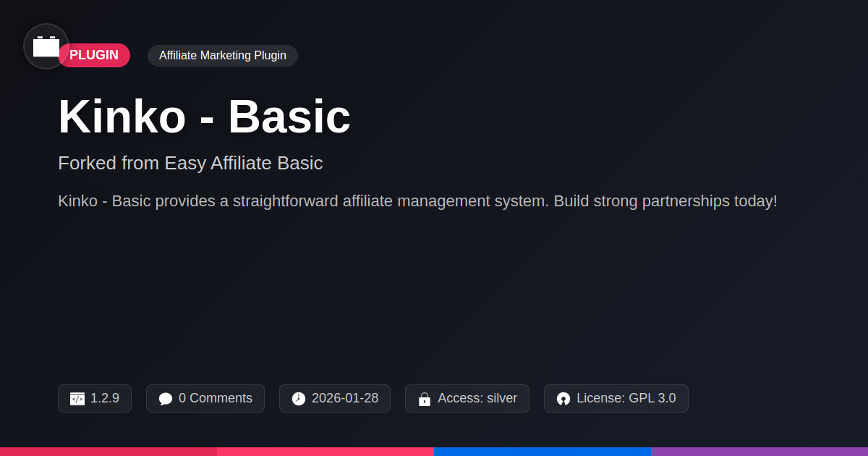Click the 2026-01-28 date text
868x456 pixels.
pos(345,398)
